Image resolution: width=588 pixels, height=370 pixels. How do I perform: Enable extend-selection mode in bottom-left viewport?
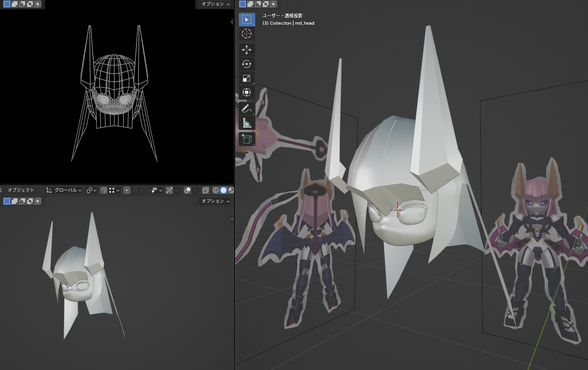(15, 201)
